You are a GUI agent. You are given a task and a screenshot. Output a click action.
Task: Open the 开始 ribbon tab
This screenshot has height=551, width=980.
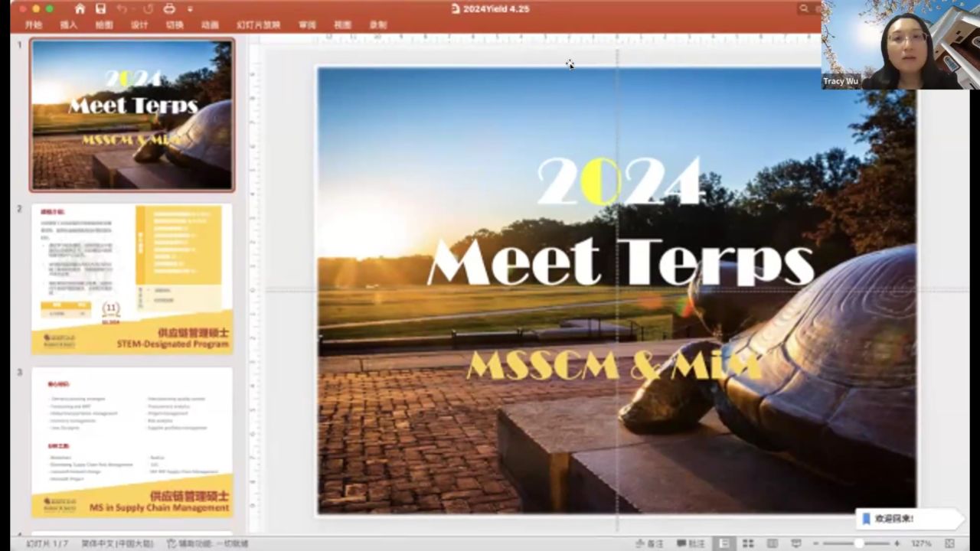click(34, 25)
